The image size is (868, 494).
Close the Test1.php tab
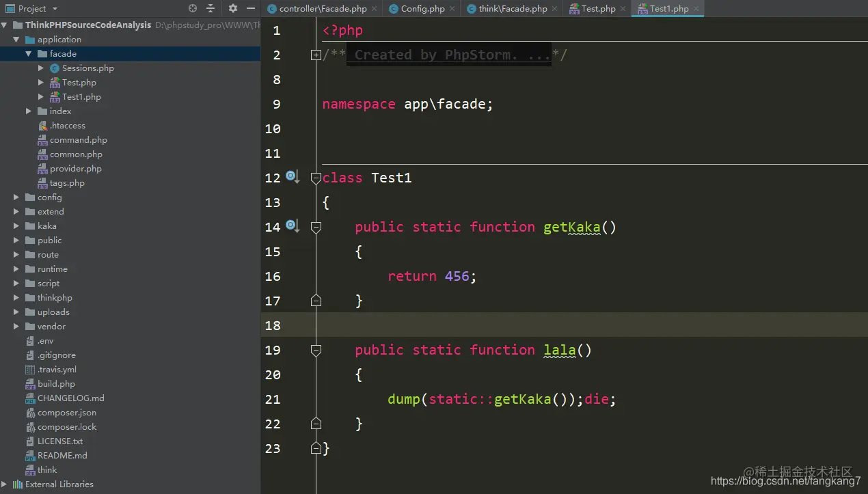pos(696,9)
